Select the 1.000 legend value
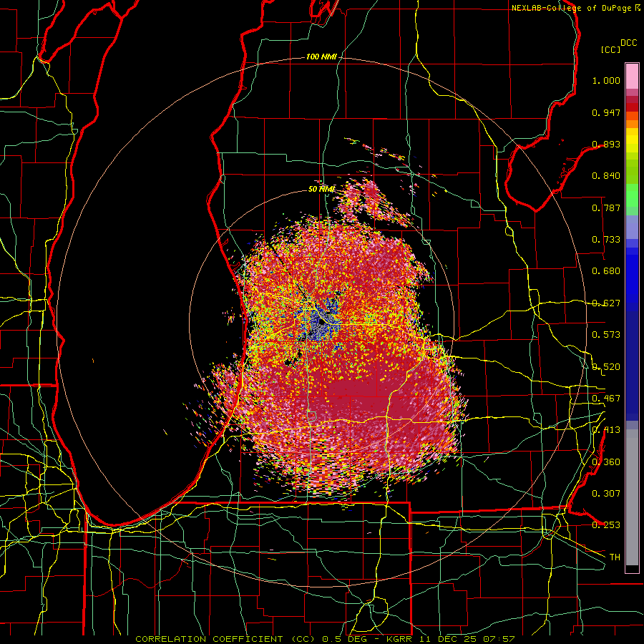 606,80
